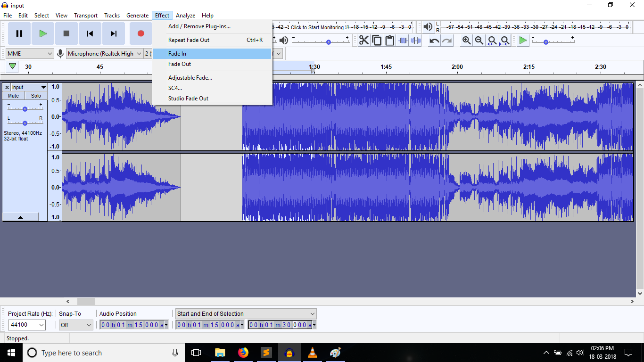
Task: Click the Fit Selection zoom icon
Action: (x=492, y=41)
